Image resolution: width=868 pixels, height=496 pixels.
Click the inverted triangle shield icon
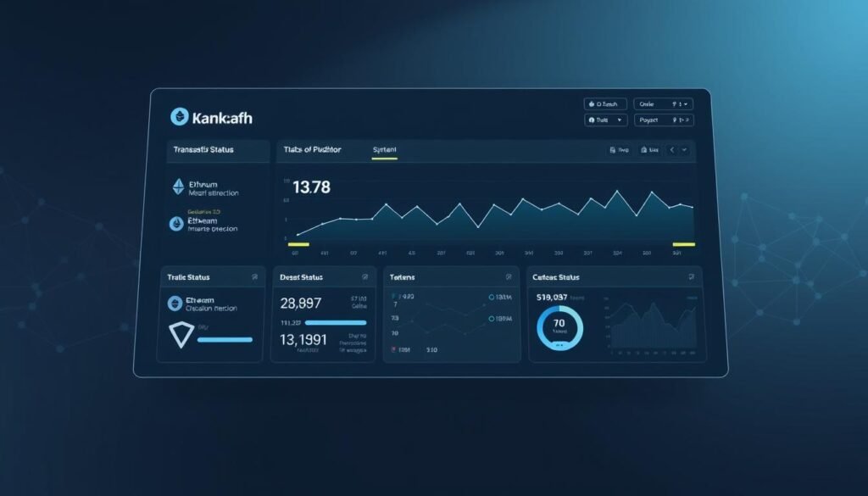tap(181, 337)
